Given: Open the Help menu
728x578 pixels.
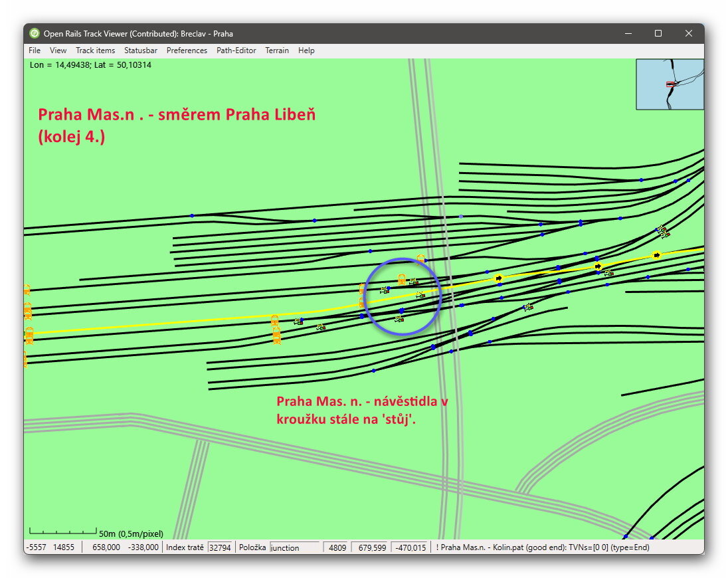Looking at the screenshot, I should click(x=306, y=50).
